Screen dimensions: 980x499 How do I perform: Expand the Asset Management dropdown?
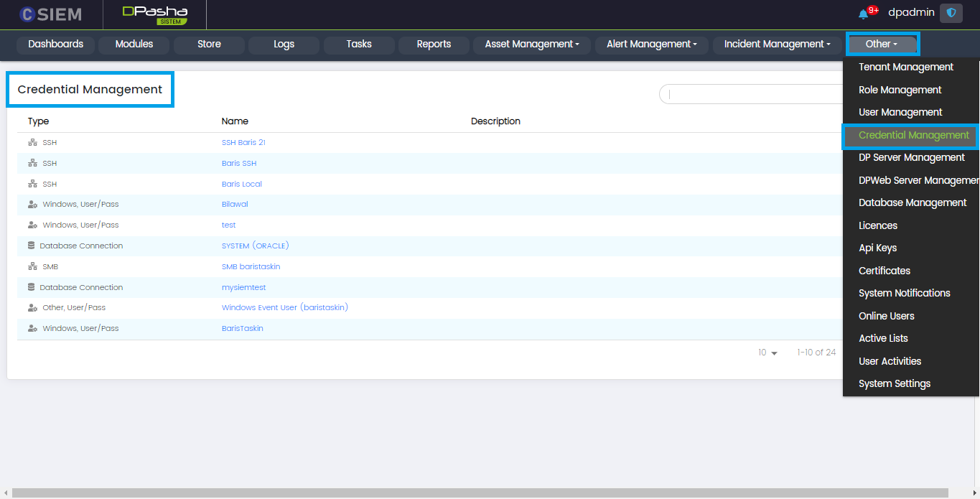coord(532,45)
